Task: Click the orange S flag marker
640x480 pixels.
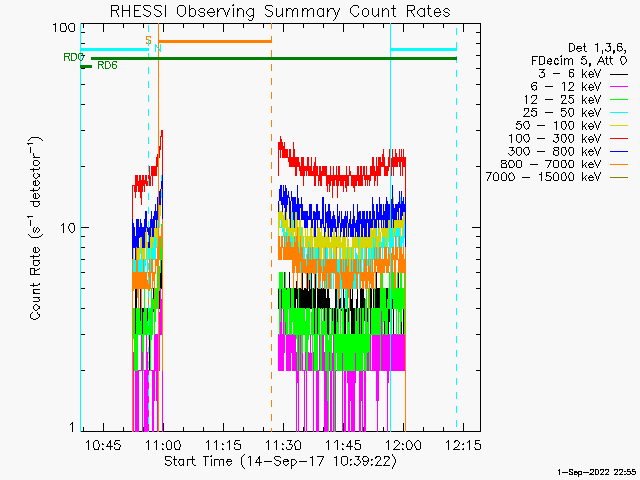Action: 149,40
